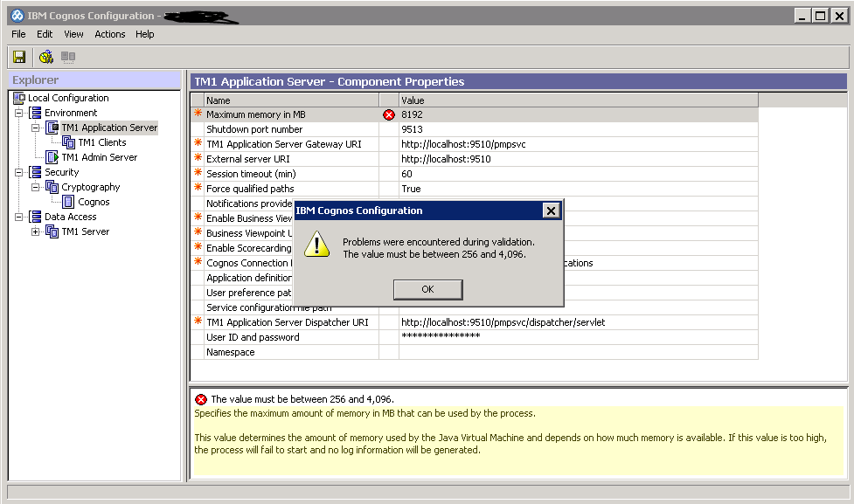The image size is (854, 504).
Task: Open the File menu
Action: point(18,34)
